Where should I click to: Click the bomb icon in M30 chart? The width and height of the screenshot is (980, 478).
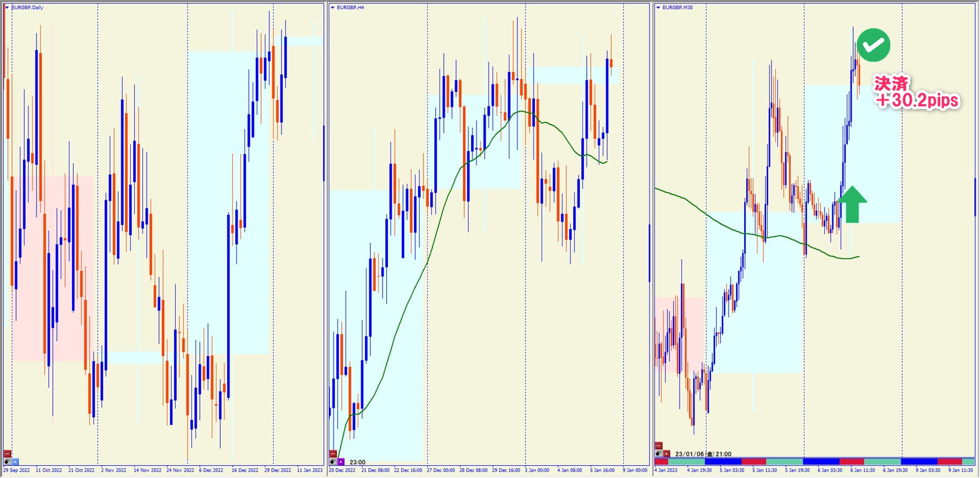tap(659, 454)
